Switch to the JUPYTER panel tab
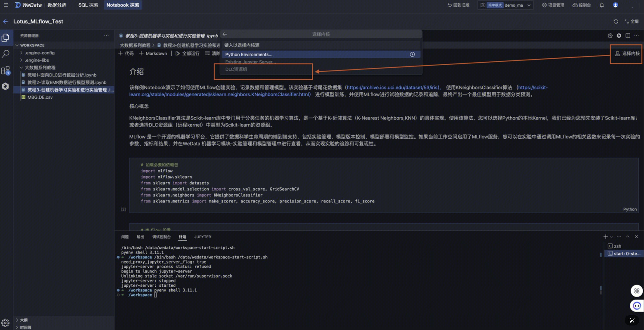The image size is (644, 330). [202, 237]
